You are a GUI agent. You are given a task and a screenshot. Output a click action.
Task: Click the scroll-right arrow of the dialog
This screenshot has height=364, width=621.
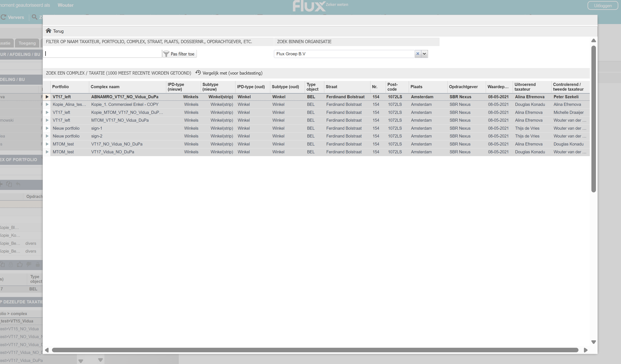click(586, 350)
